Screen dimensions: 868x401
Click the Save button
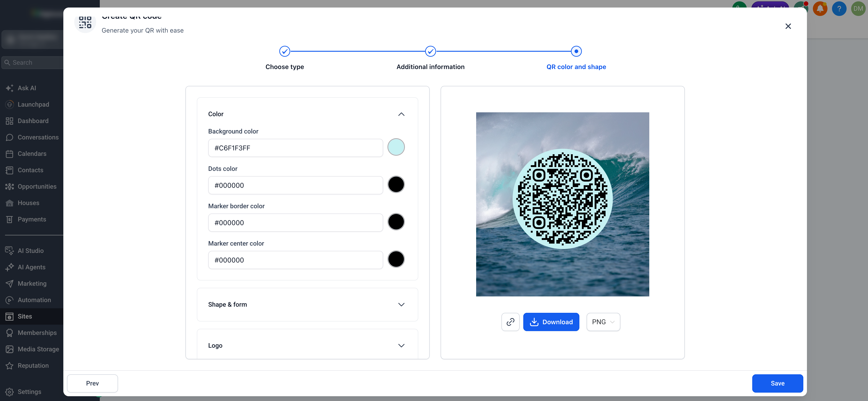click(777, 383)
